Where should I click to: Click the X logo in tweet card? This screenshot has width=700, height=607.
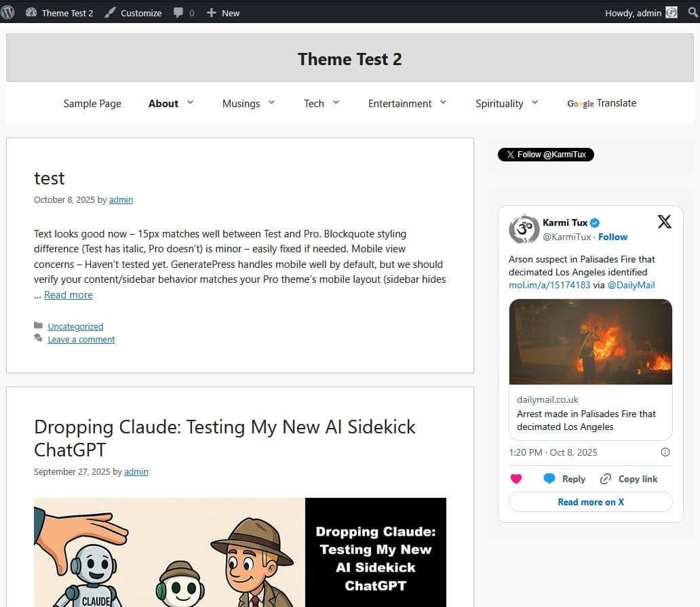(664, 222)
